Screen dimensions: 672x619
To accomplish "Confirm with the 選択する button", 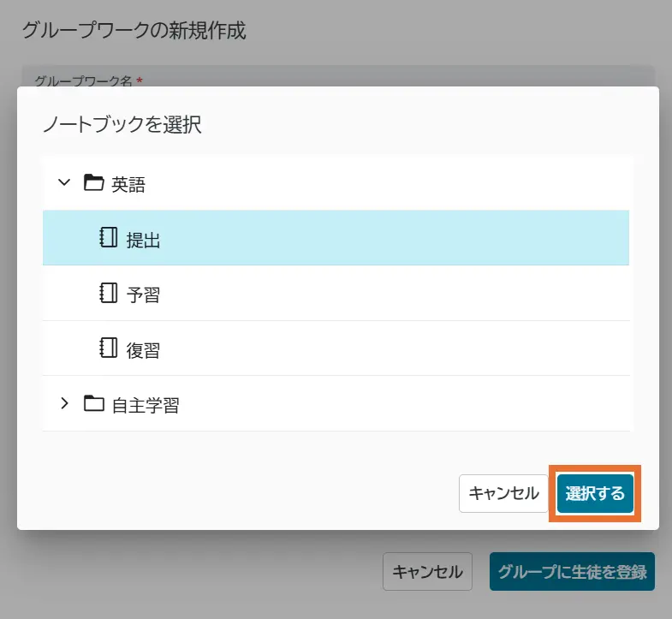I will [595, 493].
